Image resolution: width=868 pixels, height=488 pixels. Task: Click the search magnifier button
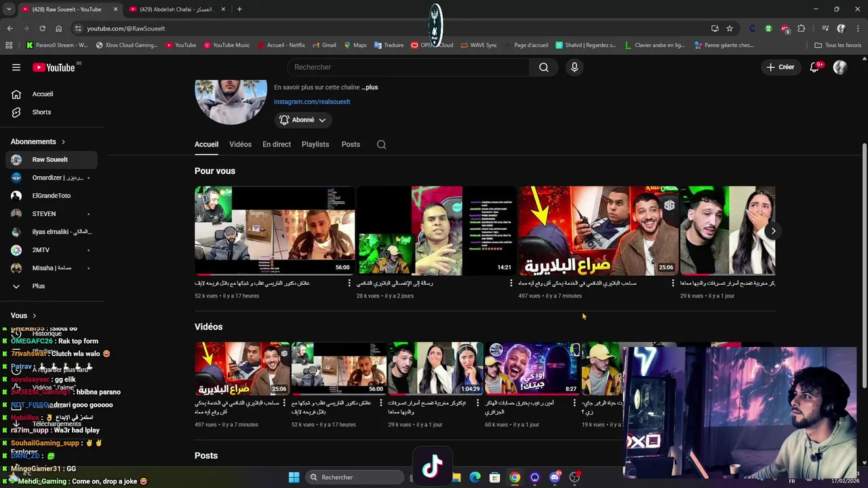[x=544, y=67]
